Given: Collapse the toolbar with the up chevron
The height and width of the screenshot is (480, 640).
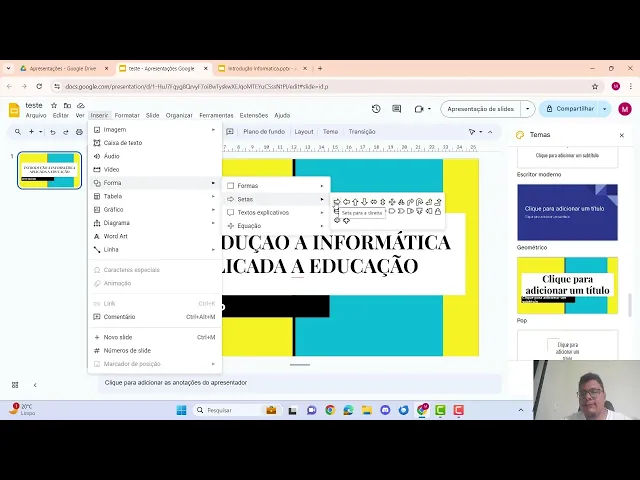Looking at the screenshot, I should (490, 132).
